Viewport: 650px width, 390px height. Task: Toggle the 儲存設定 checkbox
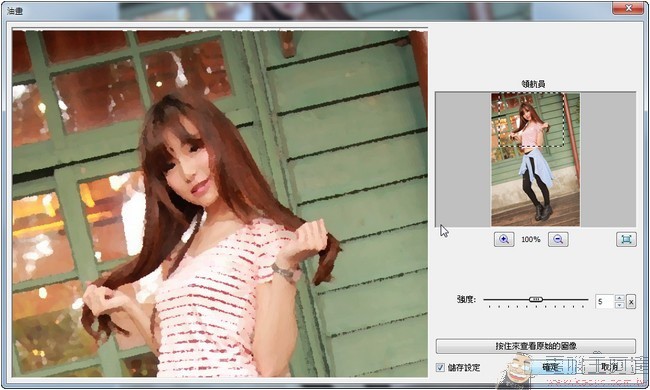440,367
